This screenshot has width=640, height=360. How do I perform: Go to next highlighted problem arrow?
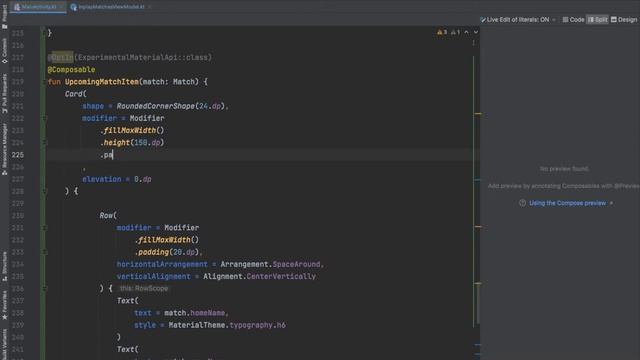(x=476, y=32)
